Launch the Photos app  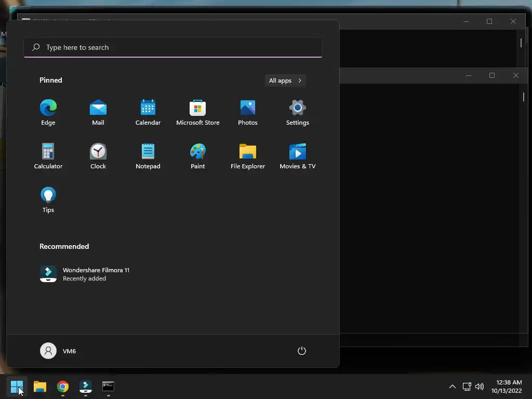pos(248,113)
